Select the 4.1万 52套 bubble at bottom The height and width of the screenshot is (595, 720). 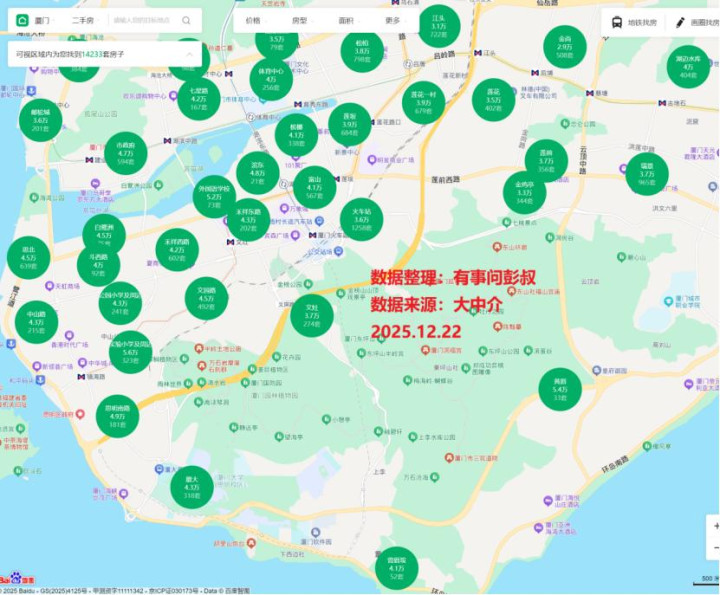click(396, 568)
